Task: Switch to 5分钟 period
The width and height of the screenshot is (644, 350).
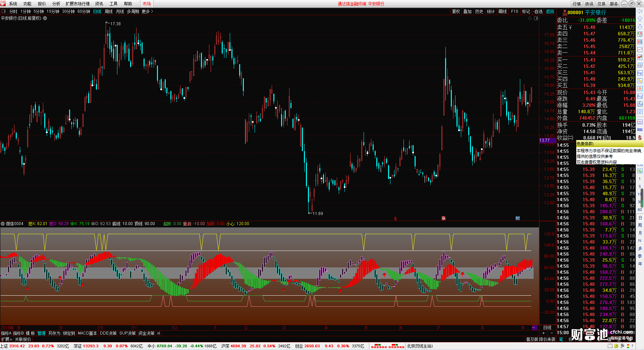Action: (x=39, y=11)
